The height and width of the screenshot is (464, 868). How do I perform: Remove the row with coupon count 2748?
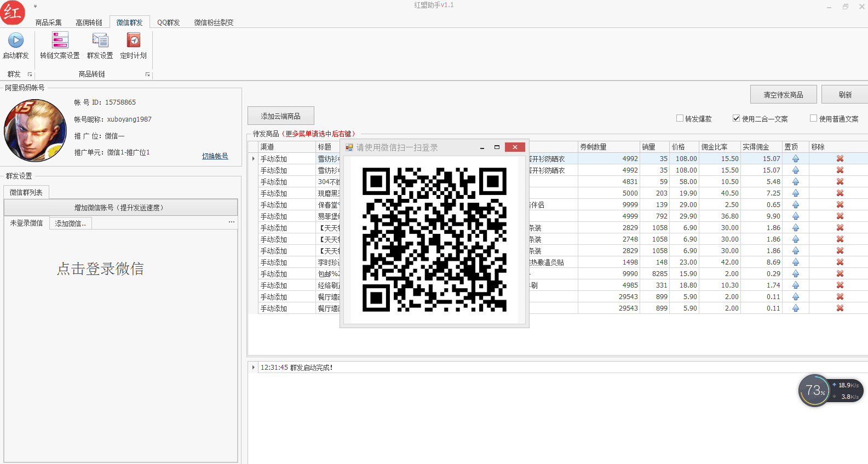pos(840,239)
